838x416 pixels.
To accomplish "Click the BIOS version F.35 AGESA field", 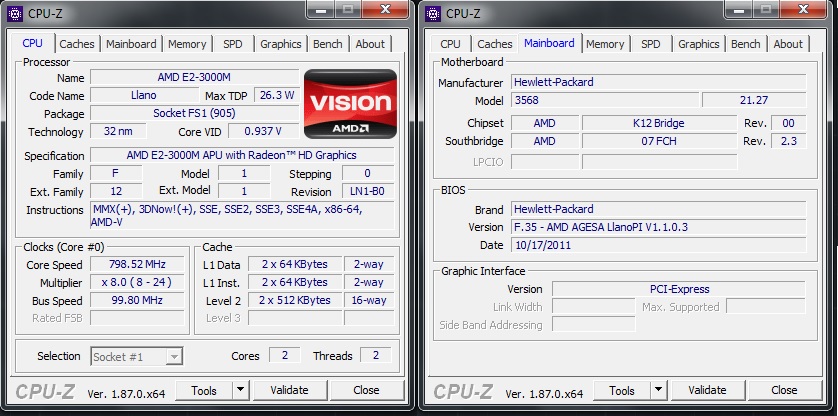I will 658,227.
